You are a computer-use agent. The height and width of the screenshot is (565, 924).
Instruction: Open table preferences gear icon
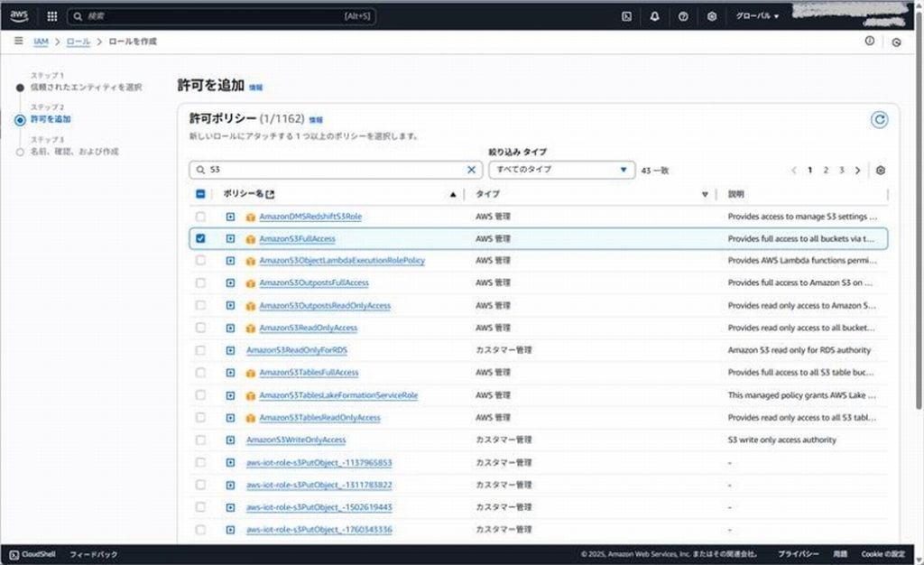coord(881,170)
